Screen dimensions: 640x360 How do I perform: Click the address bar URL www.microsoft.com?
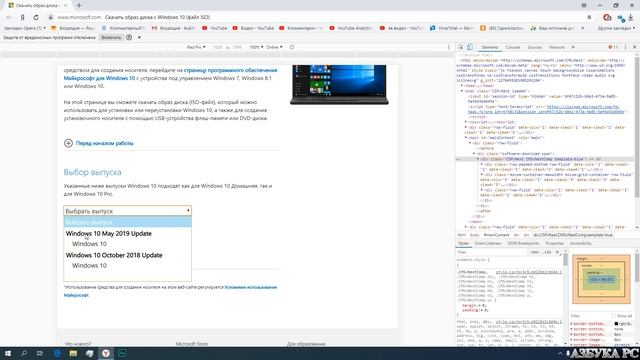click(x=79, y=17)
